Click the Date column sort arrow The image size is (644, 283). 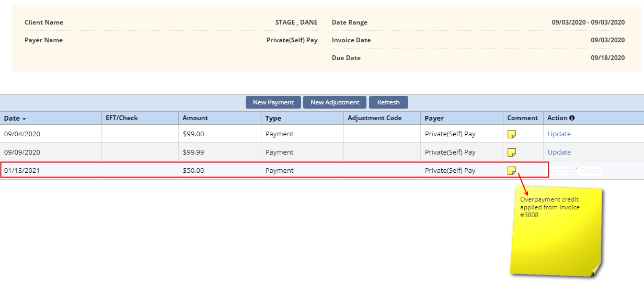coord(25,119)
